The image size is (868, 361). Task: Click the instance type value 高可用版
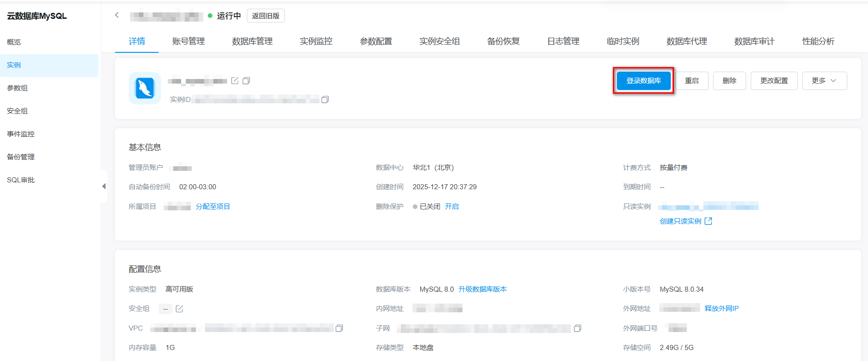point(179,289)
